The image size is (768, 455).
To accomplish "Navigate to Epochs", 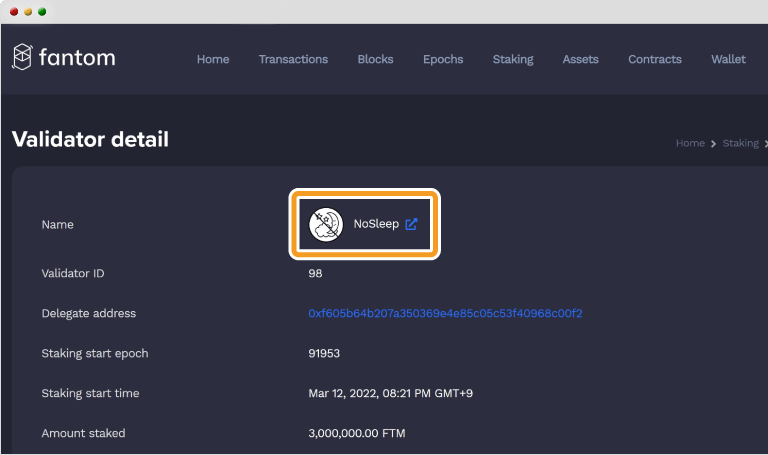I will [443, 59].
